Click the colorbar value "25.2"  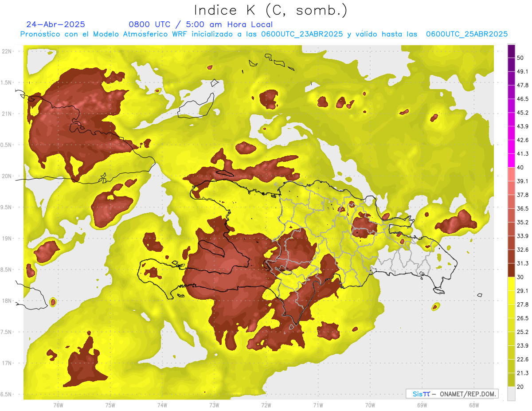click(x=523, y=332)
